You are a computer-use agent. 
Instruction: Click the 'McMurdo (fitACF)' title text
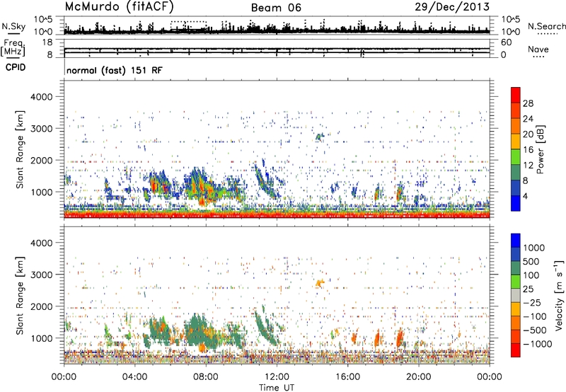click(119, 6)
